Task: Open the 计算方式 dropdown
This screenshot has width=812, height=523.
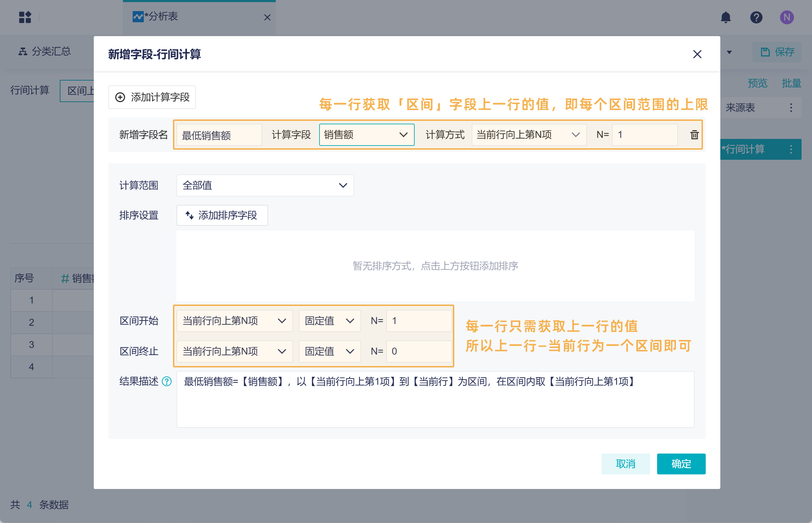Action: pos(529,135)
